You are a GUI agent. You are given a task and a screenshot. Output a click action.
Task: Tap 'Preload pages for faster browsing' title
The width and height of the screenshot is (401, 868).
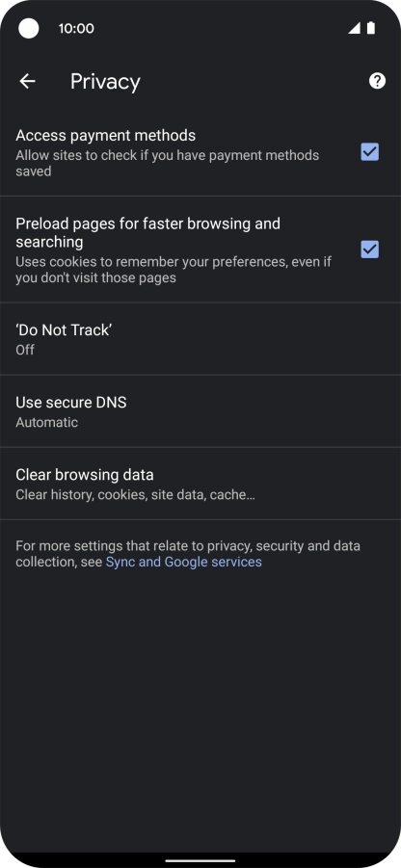coord(147,232)
